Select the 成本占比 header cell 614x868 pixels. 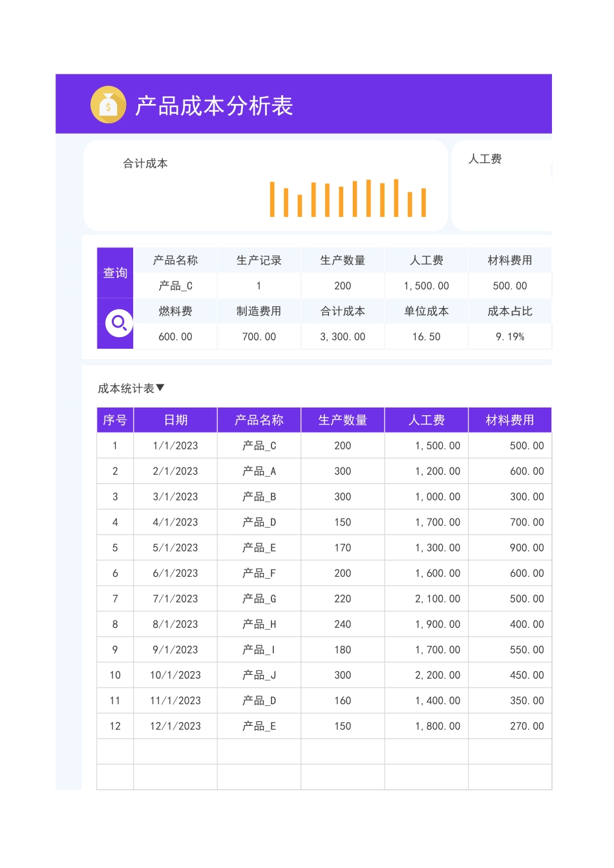pos(510,311)
